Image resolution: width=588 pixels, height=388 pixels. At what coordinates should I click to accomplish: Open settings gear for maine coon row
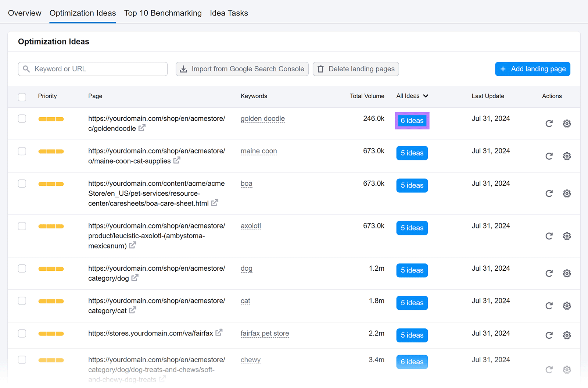pyautogui.click(x=567, y=156)
